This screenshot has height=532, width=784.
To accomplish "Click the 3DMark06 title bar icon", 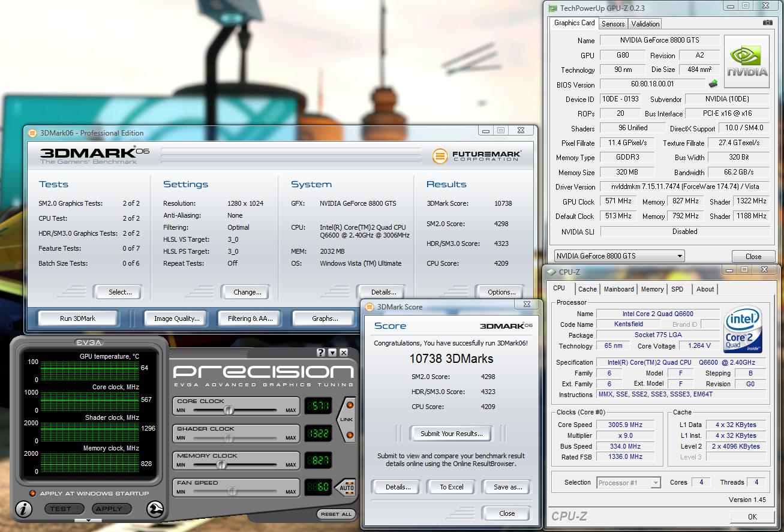I will click(x=32, y=133).
